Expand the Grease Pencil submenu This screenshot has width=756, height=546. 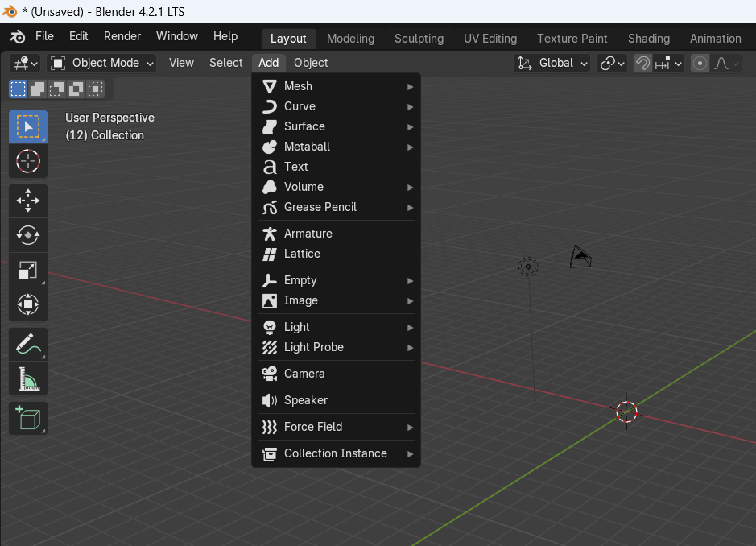coord(336,208)
